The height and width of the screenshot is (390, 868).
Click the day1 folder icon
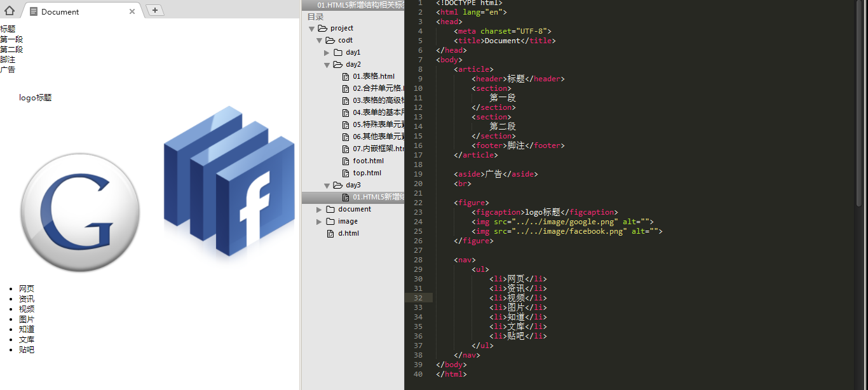click(338, 52)
